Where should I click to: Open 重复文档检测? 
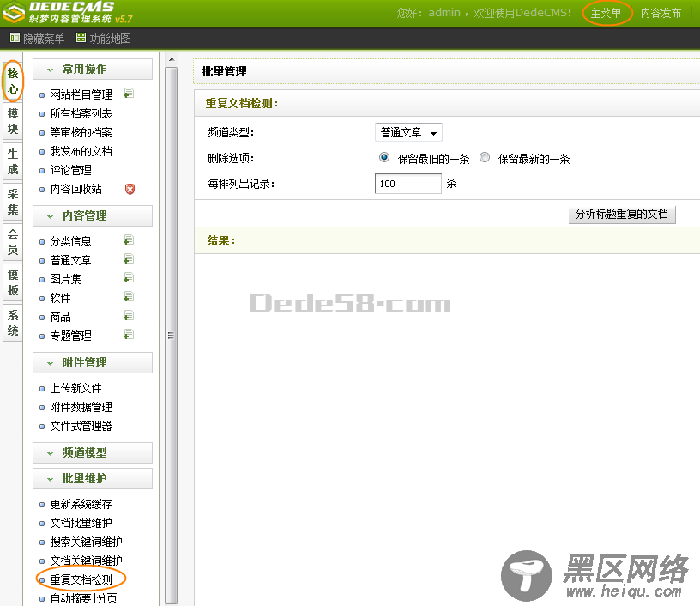tap(81, 579)
